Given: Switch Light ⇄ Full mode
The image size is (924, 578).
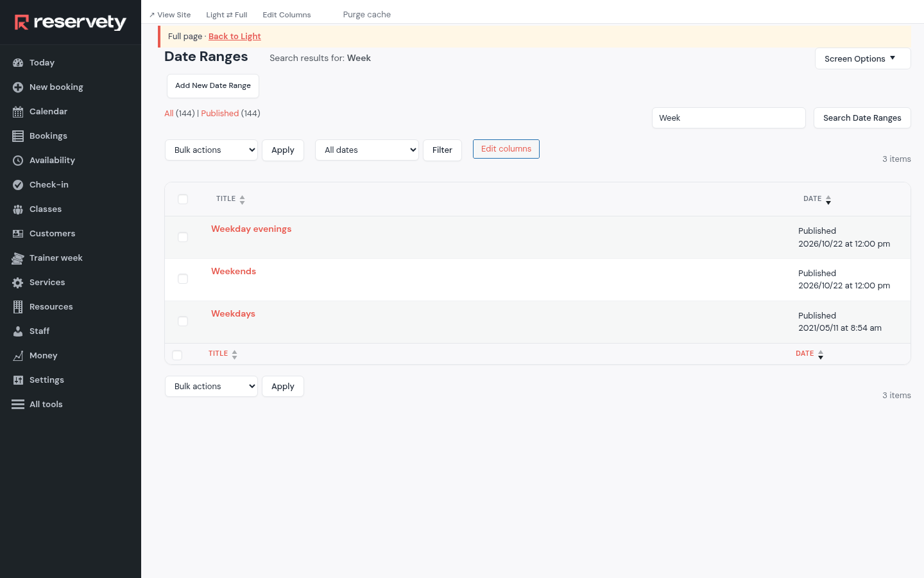Looking at the screenshot, I should (x=227, y=15).
